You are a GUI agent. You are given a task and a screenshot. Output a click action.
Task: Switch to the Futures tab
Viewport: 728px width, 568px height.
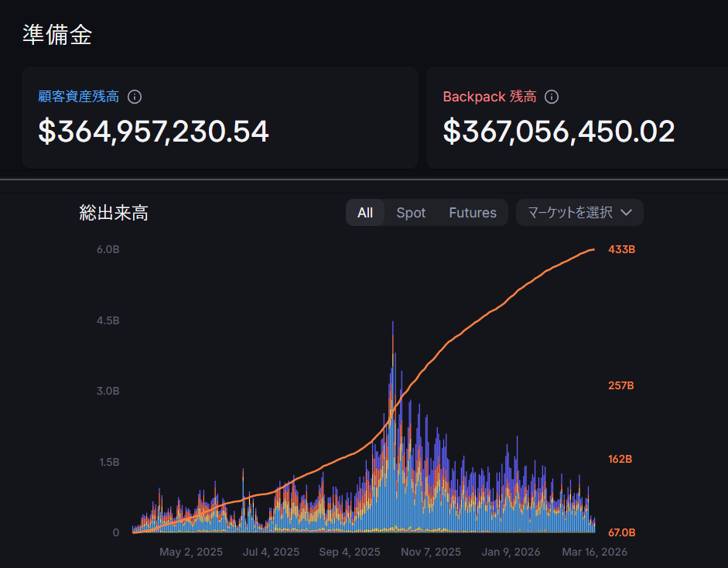tap(473, 213)
